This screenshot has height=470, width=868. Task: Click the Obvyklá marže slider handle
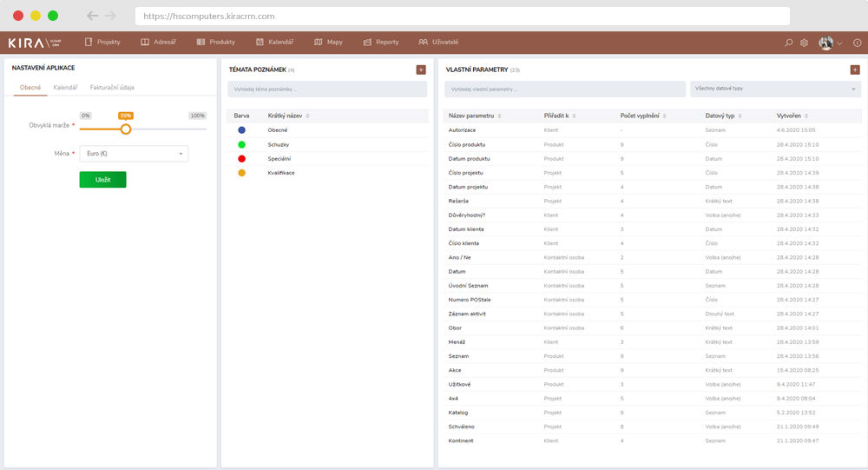pyautogui.click(x=126, y=129)
